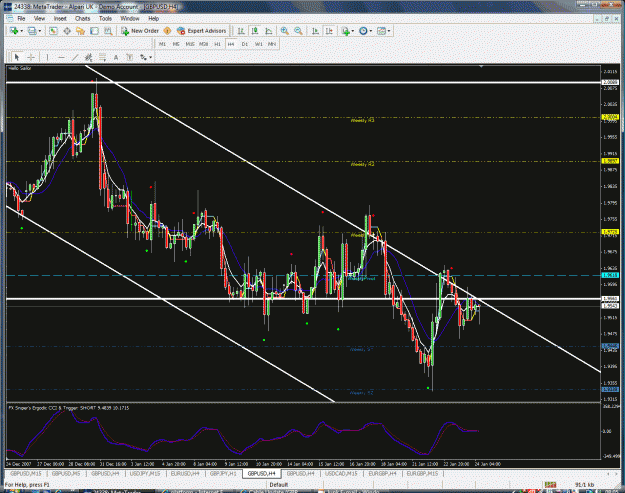Expand the Indicators dropdown arrow
The image size is (625, 493).
(353, 31)
